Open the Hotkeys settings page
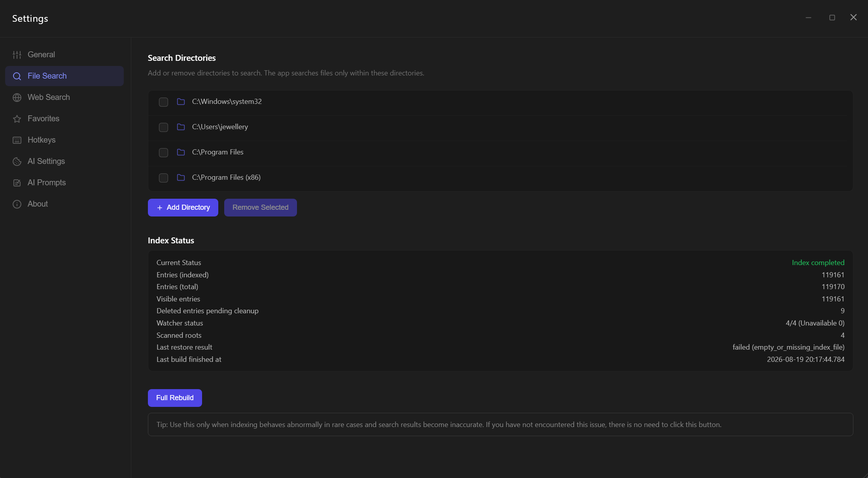Image resolution: width=868 pixels, height=478 pixels. pos(64,140)
